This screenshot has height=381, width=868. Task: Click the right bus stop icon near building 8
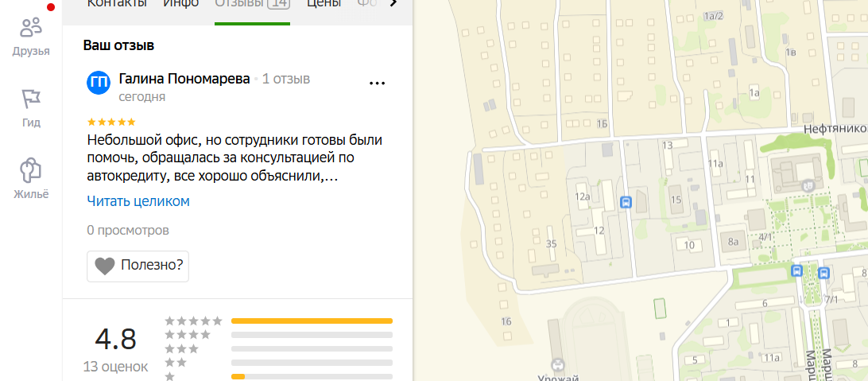coord(824,273)
